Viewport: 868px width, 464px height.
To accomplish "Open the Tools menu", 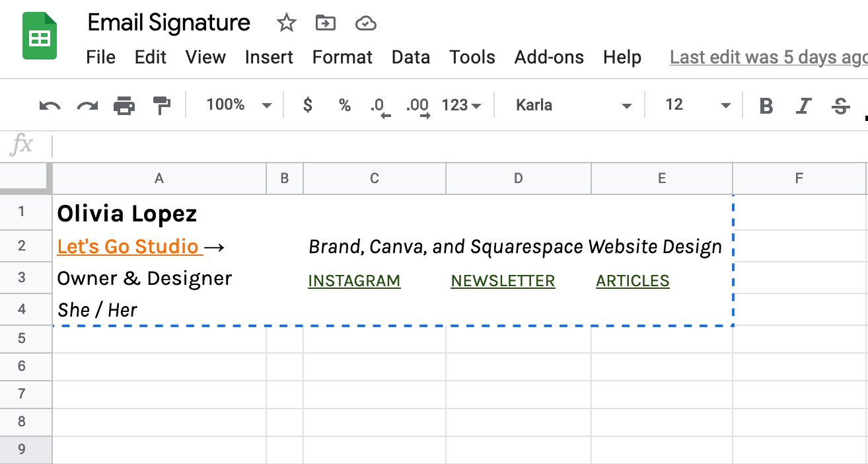I will tap(472, 58).
